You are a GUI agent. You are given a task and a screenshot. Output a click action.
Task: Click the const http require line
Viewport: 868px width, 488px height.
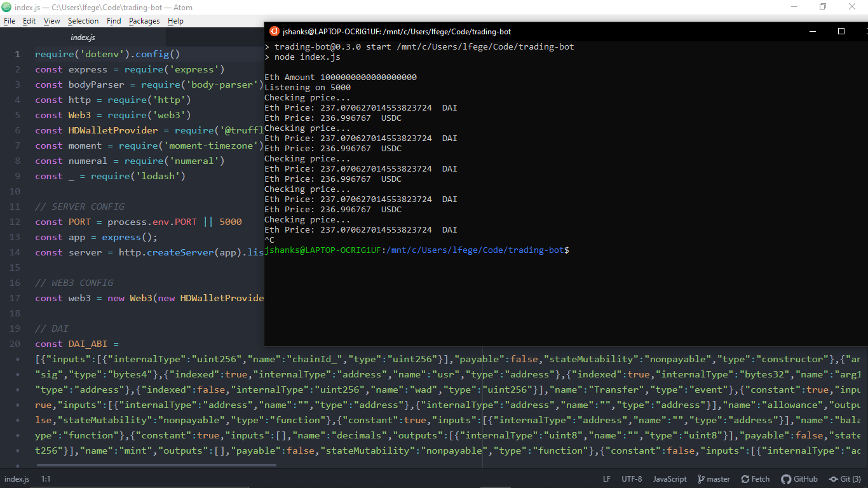click(x=113, y=100)
